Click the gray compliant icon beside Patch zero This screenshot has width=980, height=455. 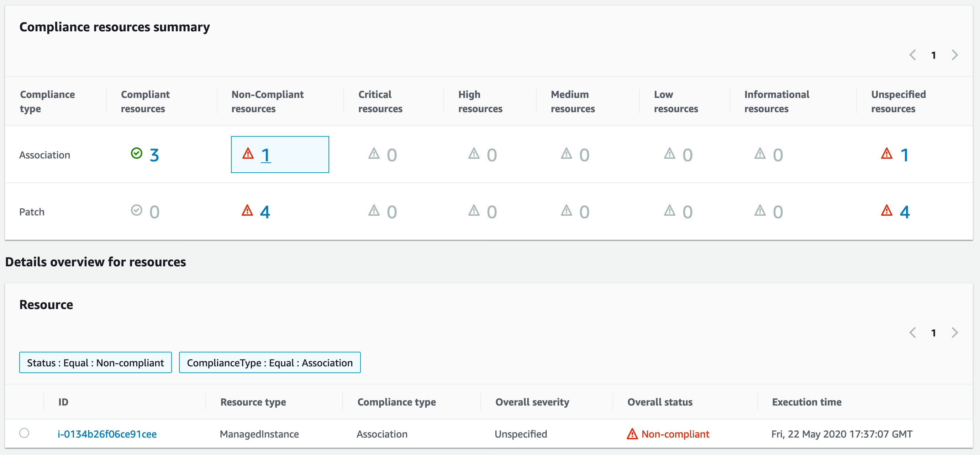coord(136,210)
